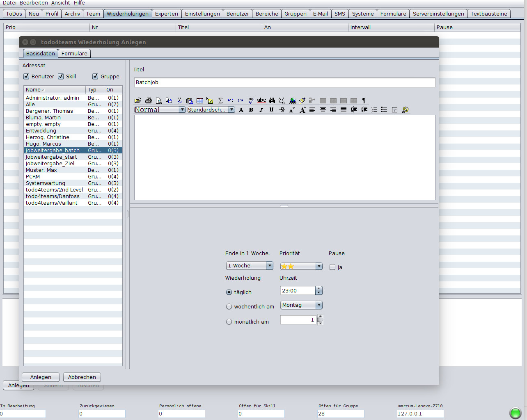The width and height of the screenshot is (527, 420).
Task: Open the Montag weekday dropdown
Action: pyautogui.click(x=301, y=305)
